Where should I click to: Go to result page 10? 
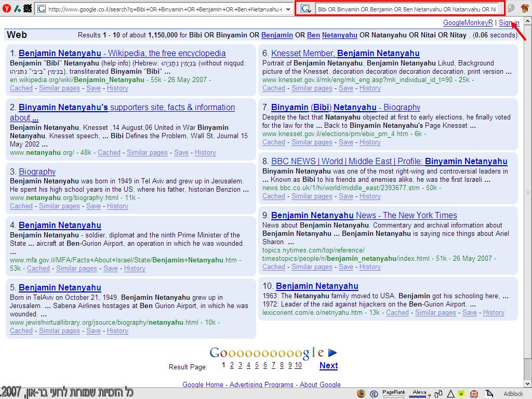pyautogui.click(x=298, y=365)
